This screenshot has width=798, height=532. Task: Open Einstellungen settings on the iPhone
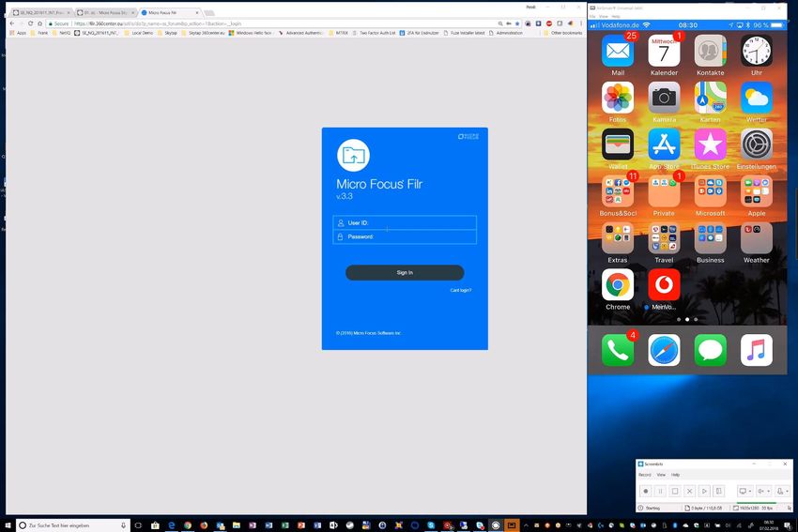(757, 144)
